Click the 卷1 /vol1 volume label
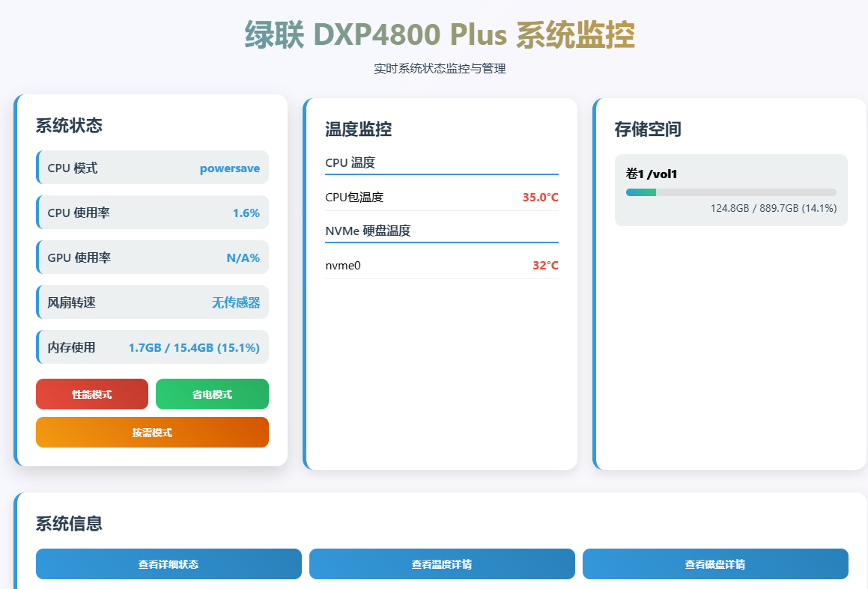 pyautogui.click(x=652, y=174)
